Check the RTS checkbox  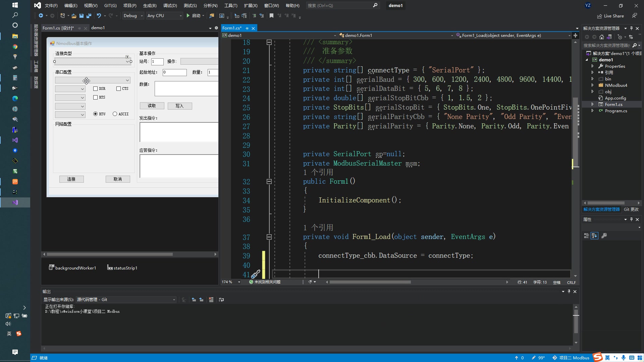[x=95, y=97]
